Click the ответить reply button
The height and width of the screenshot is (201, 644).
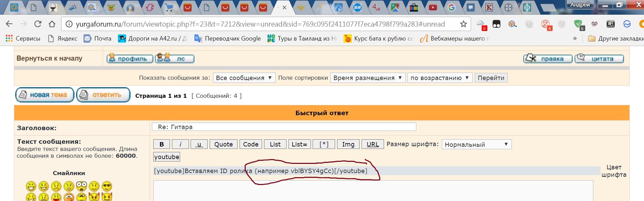pyautogui.click(x=103, y=95)
